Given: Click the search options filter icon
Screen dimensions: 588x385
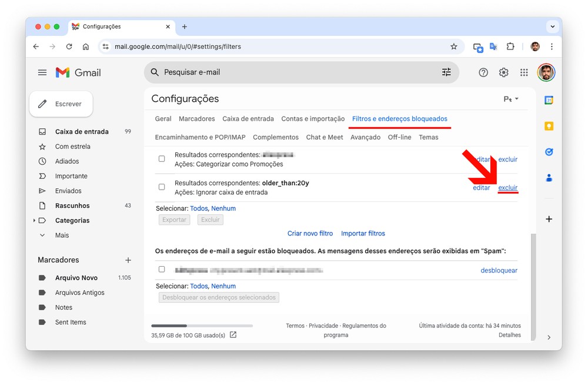Looking at the screenshot, I should tap(446, 72).
